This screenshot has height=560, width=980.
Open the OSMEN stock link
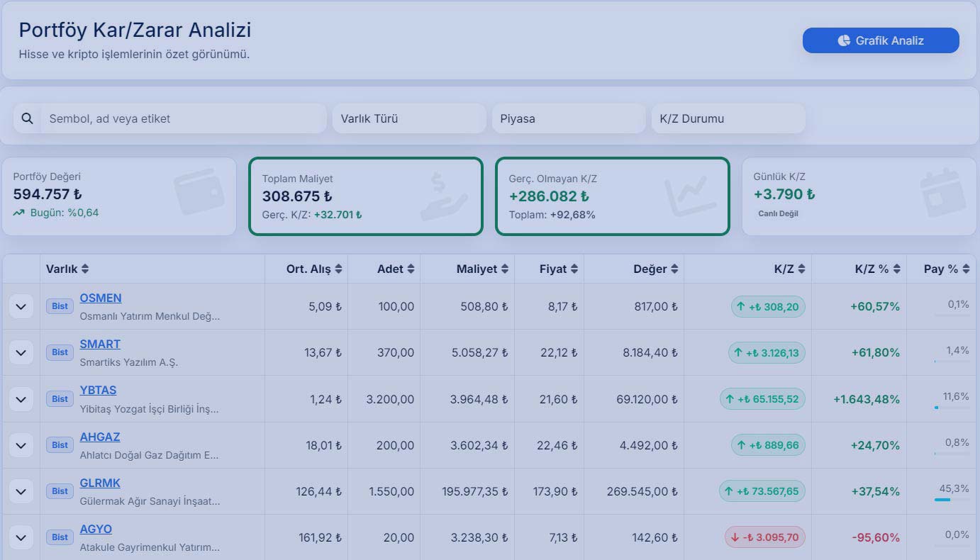click(101, 298)
